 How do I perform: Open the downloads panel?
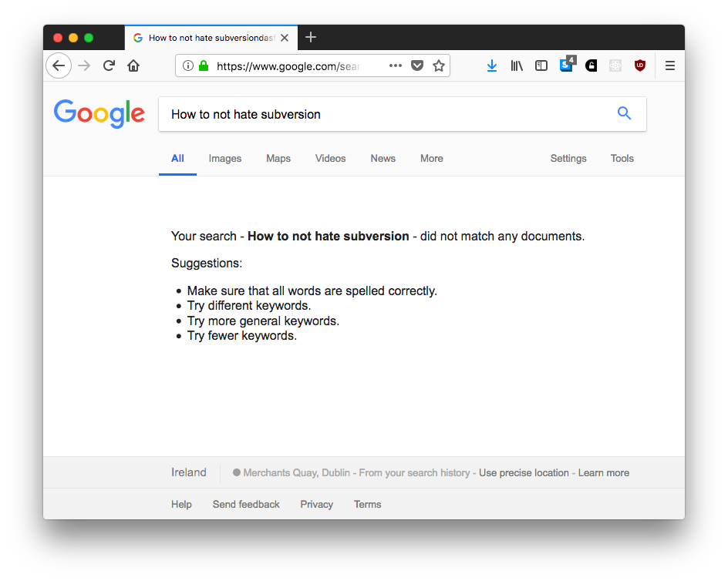(x=492, y=66)
